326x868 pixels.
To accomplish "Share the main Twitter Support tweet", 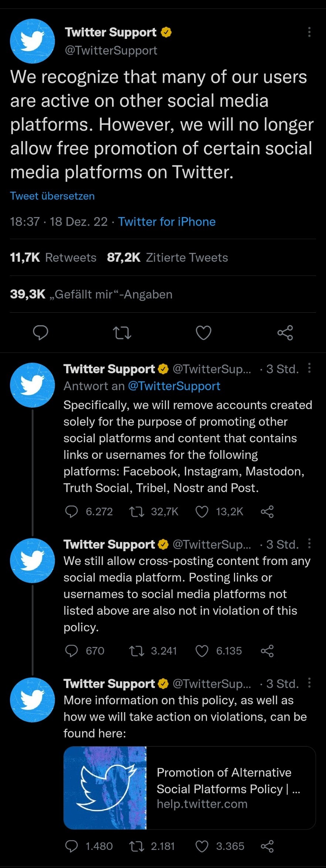I will click(285, 333).
